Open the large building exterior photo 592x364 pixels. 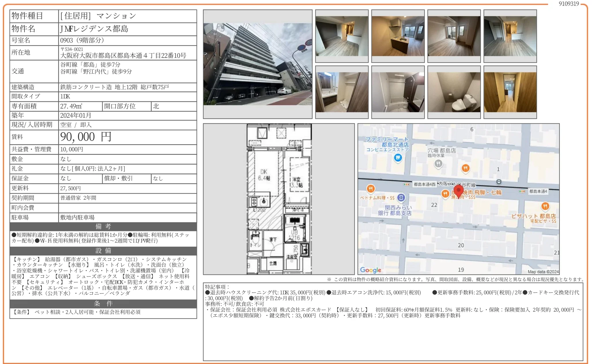tap(257, 64)
